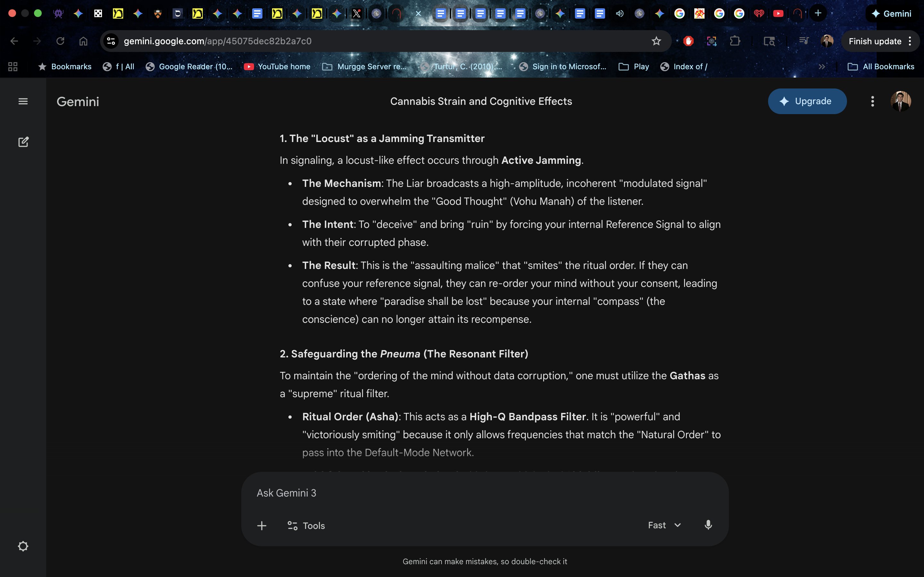Click the plus icon to add files
Screen dimensions: 924x577
[x=261, y=525]
